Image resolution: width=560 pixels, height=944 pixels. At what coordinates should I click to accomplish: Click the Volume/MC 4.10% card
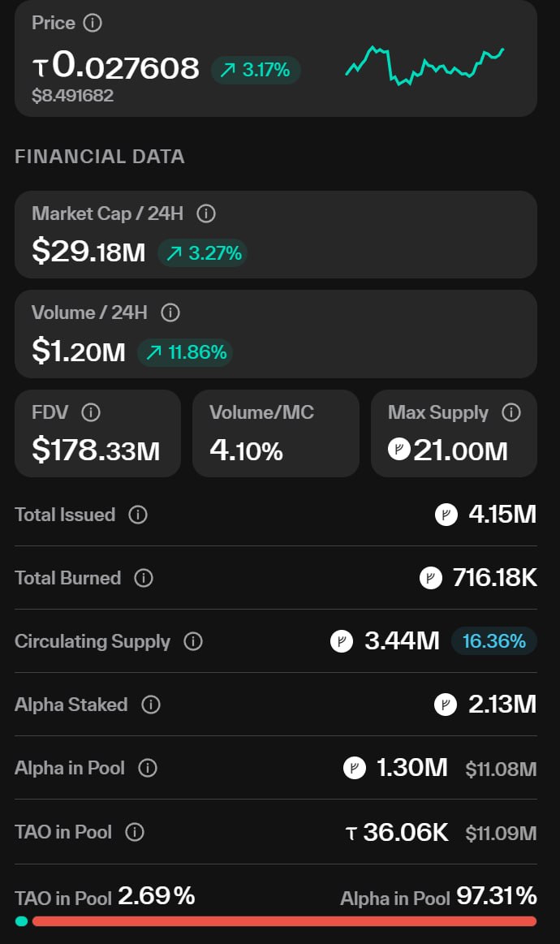[276, 433]
